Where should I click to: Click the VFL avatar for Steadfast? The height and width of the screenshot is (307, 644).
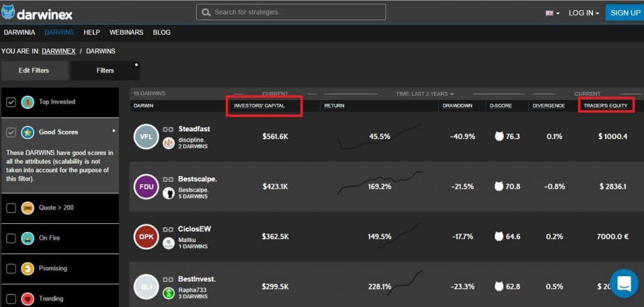(147, 137)
